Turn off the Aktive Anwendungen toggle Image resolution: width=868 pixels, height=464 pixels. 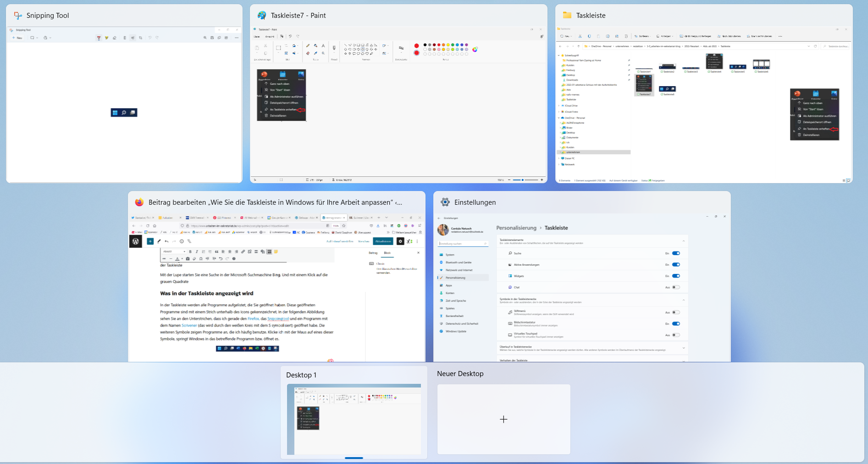click(x=676, y=265)
